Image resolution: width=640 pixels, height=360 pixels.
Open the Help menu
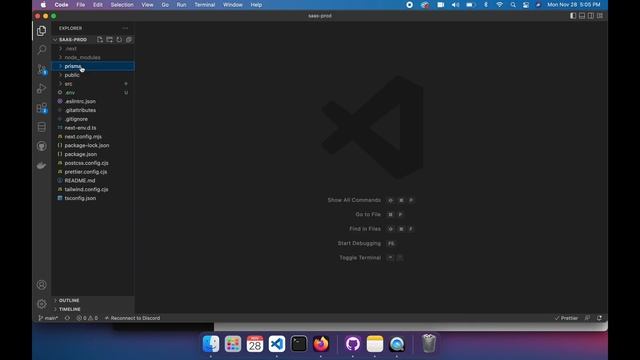pos(256,5)
